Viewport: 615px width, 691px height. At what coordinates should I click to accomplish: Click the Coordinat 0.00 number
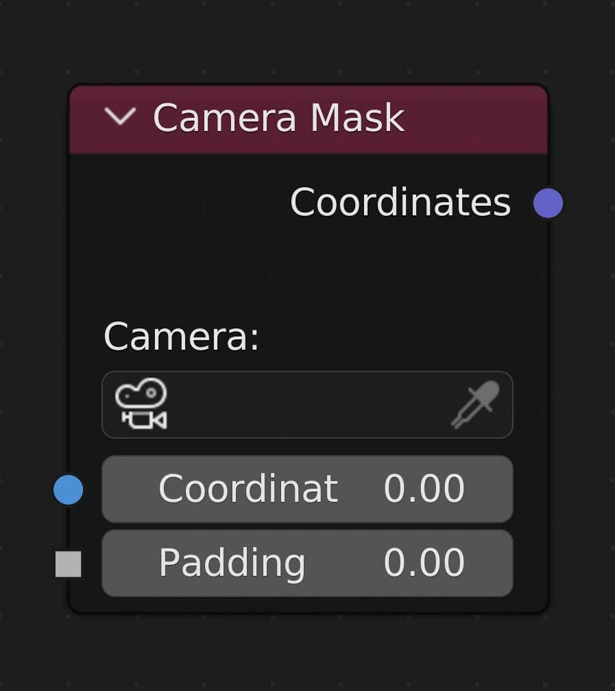424,490
